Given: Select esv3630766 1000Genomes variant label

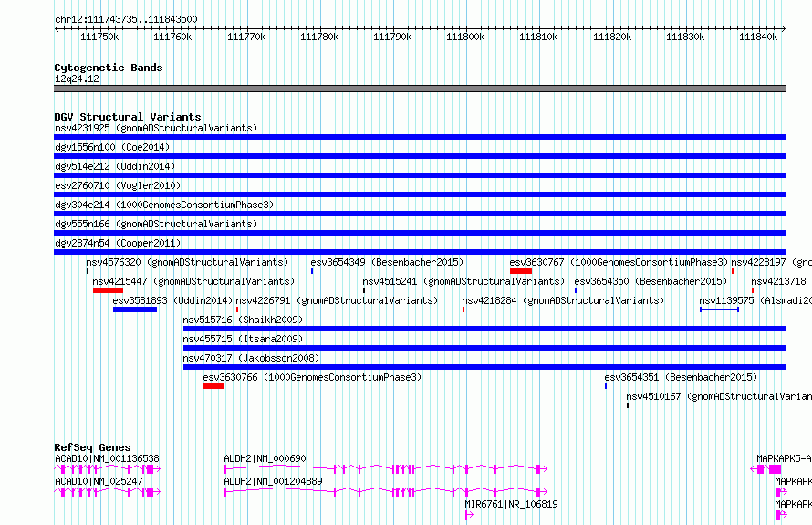Looking at the screenshot, I should (x=312, y=377).
